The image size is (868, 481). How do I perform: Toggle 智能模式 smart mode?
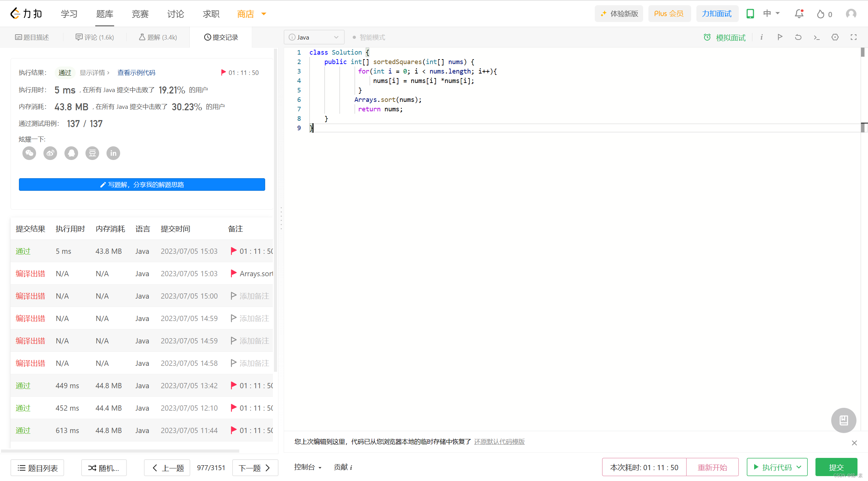point(369,37)
